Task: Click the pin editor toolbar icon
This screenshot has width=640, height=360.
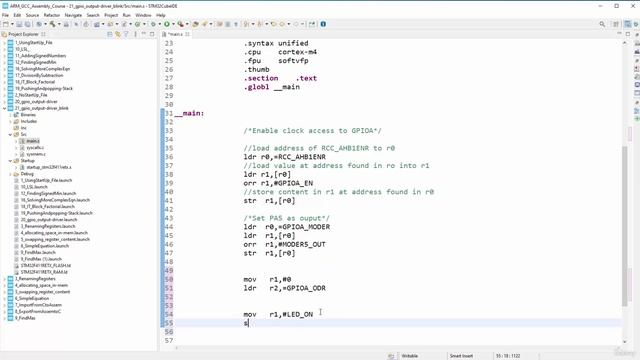Action: tap(312, 24)
